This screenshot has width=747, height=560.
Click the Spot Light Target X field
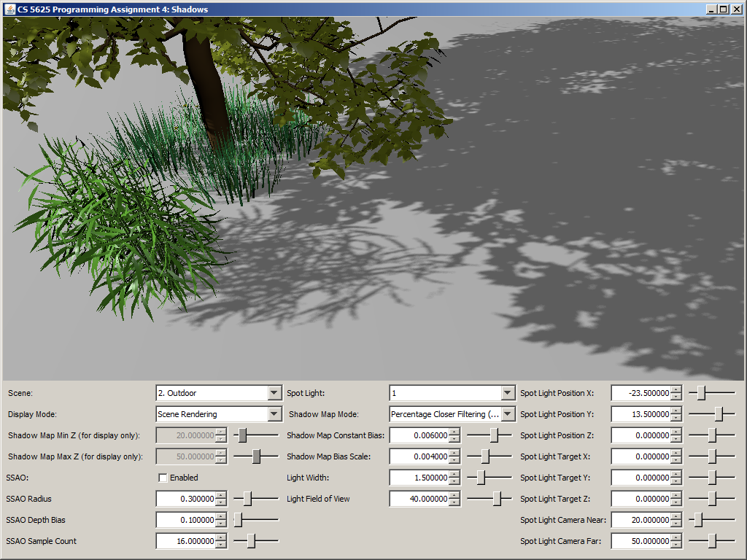click(640, 456)
